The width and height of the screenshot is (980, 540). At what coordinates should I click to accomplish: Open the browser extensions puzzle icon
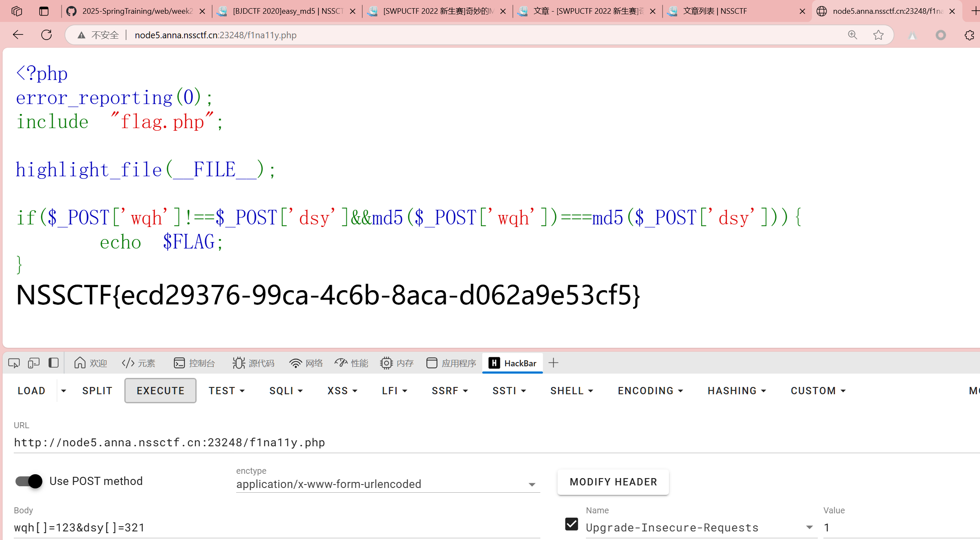[969, 35]
